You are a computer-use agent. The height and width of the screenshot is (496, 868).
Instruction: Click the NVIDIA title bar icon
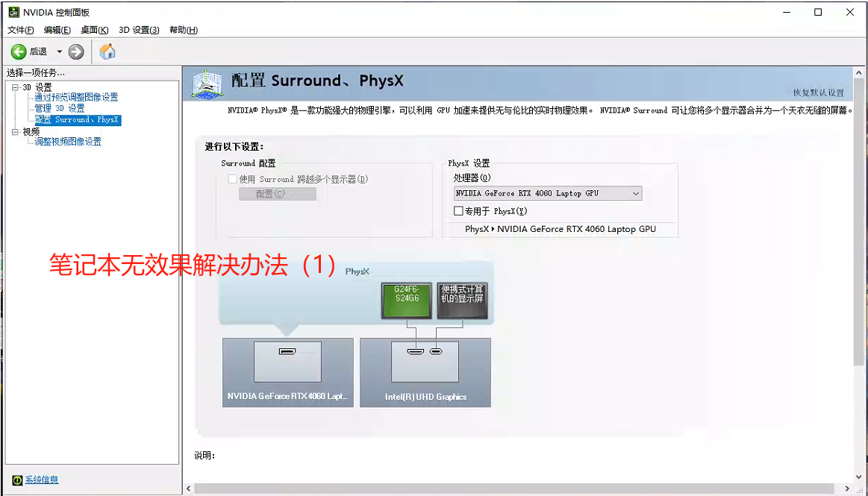click(x=13, y=12)
